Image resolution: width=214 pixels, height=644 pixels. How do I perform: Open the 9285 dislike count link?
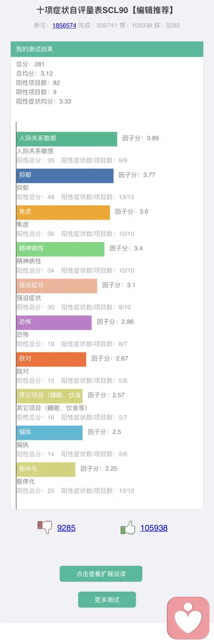(x=66, y=528)
